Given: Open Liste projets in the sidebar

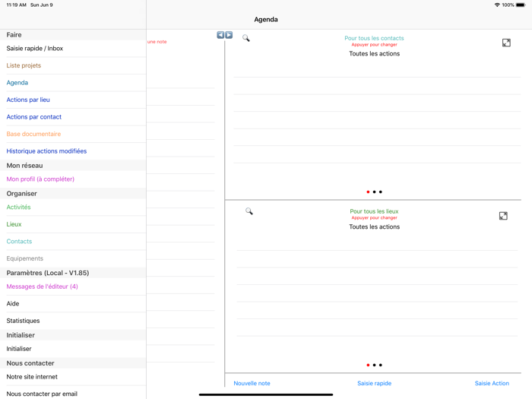Looking at the screenshot, I should 73,65.
